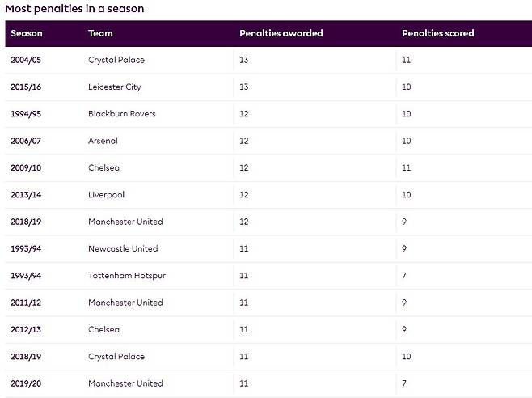The width and height of the screenshot is (532, 398).
Task: Open the Blackburn Rovers team entry
Action: click(x=121, y=114)
